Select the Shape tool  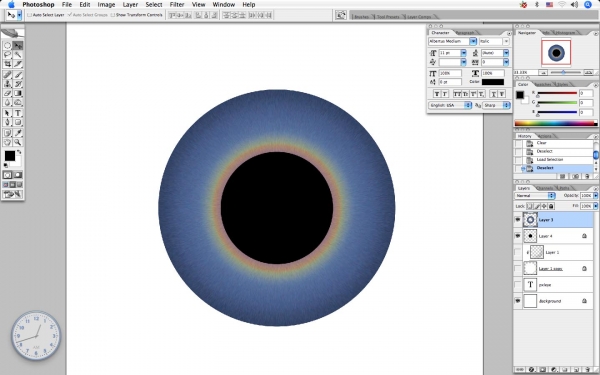tap(18, 122)
